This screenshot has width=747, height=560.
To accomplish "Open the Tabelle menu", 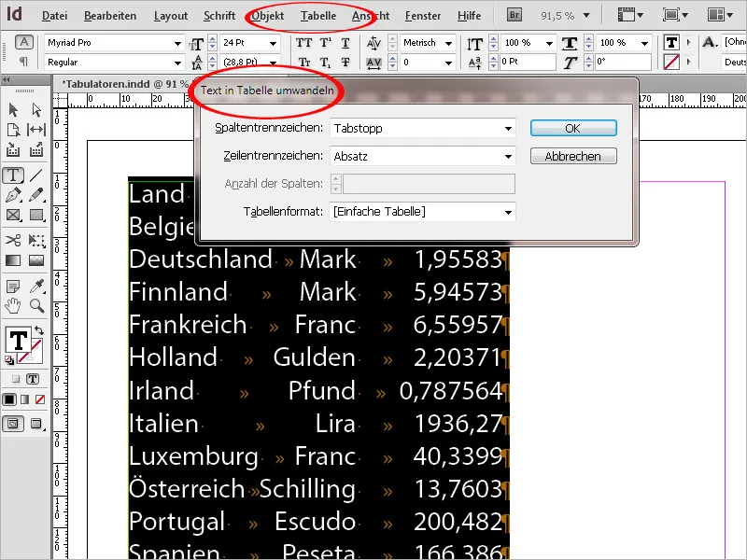I will pos(318,16).
